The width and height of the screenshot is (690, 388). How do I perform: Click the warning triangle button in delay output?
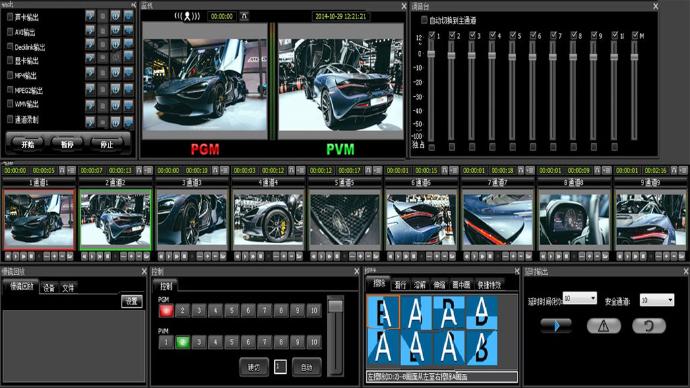pos(603,326)
